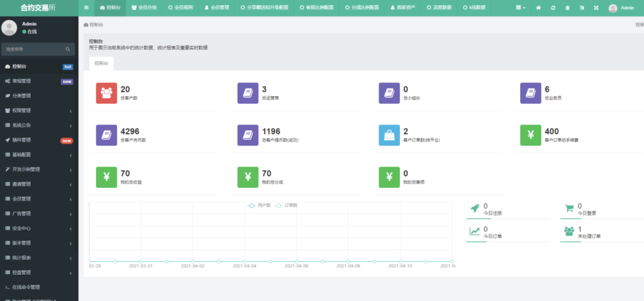Toggle 用户数 series in chart legend

pyautogui.click(x=259, y=205)
